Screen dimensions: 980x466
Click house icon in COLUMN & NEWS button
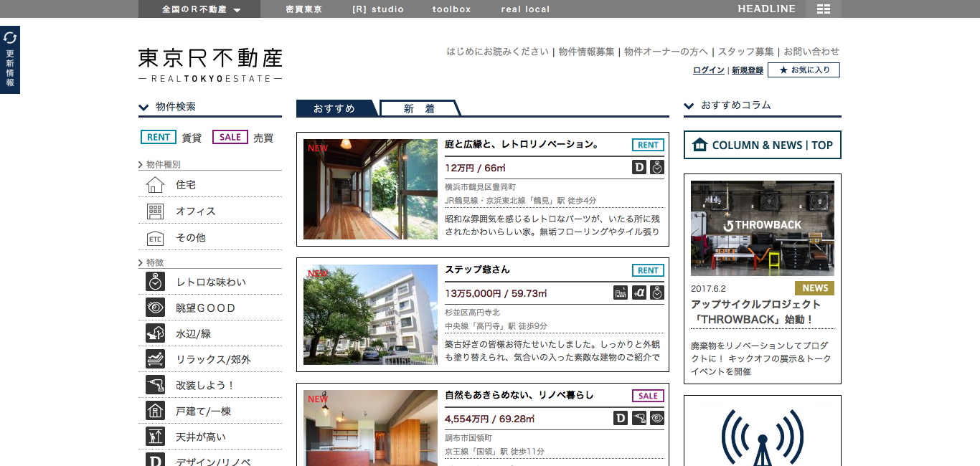(x=699, y=145)
